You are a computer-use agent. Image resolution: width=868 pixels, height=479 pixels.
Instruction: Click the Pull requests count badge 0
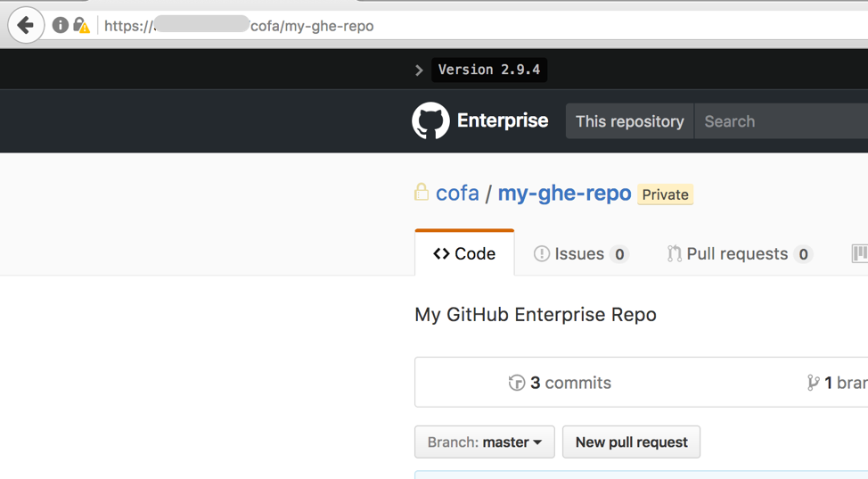tap(803, 254)
